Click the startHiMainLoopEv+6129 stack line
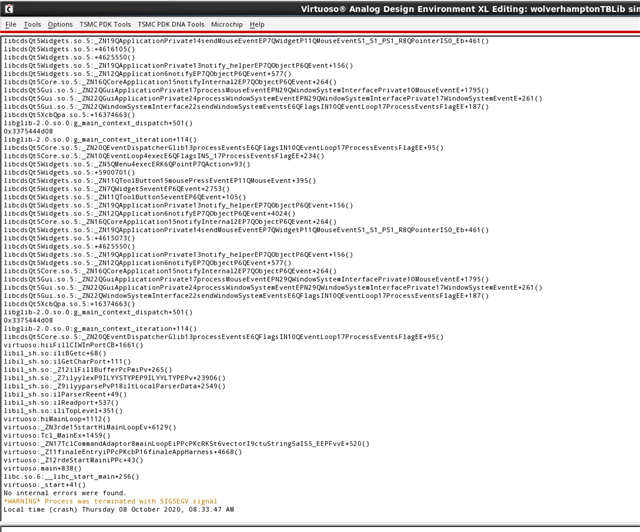The image size is (640, 532). tap(90, 427)
